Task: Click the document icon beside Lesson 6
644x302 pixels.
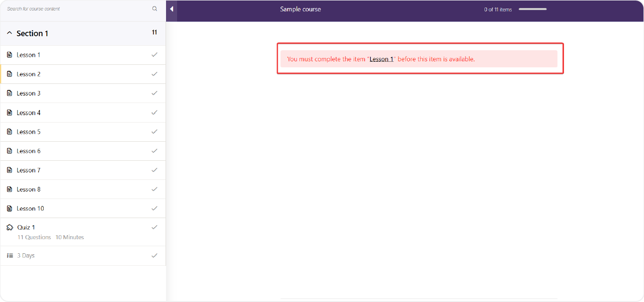Action: tap(10, 151)
